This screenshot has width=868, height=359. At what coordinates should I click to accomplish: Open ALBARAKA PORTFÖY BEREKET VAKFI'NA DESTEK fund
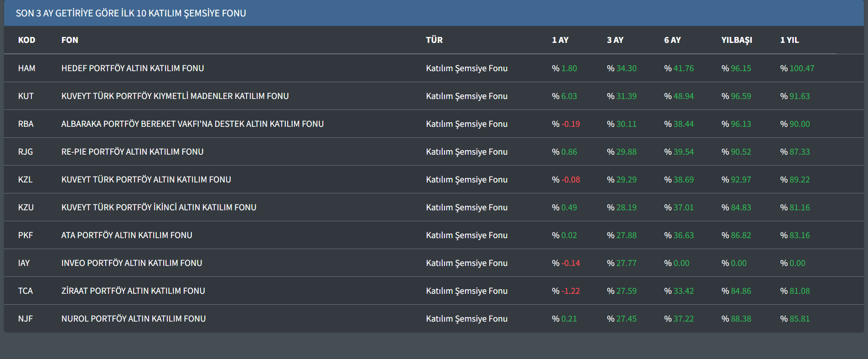pyautogui.click(x=192, y=124)
